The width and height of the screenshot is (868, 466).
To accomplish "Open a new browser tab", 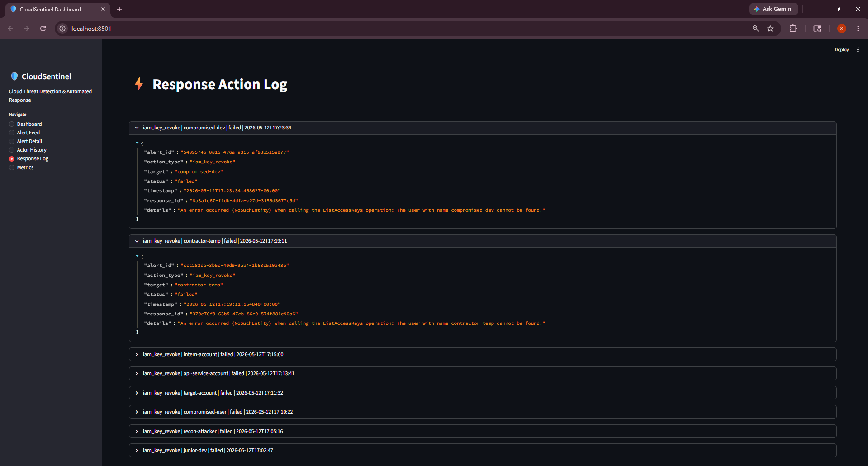I will click(119, 9).
